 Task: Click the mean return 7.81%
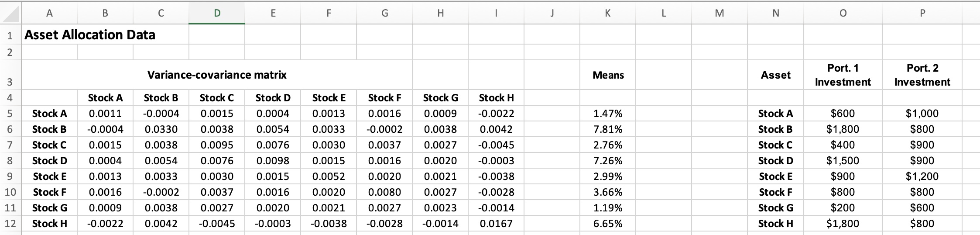click(608, 129)
